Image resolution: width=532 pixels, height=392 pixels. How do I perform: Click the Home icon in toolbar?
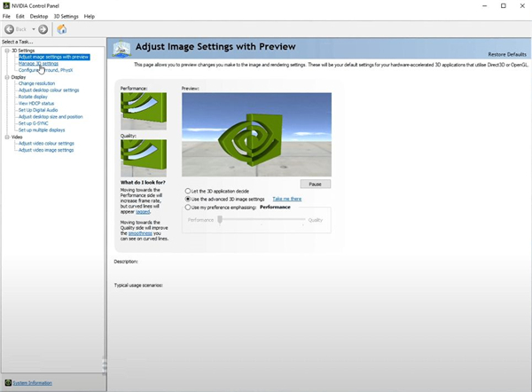pyautogui.click(x=61, y=29)
